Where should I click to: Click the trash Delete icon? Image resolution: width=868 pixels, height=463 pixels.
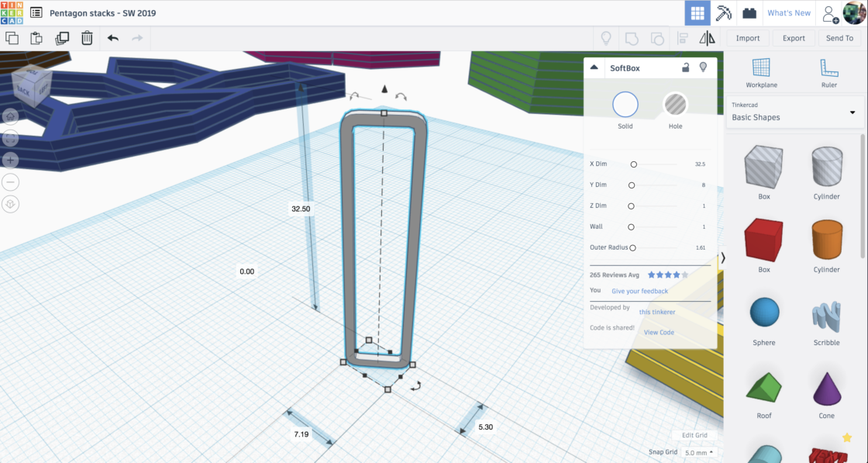click(x=88, y=38)
